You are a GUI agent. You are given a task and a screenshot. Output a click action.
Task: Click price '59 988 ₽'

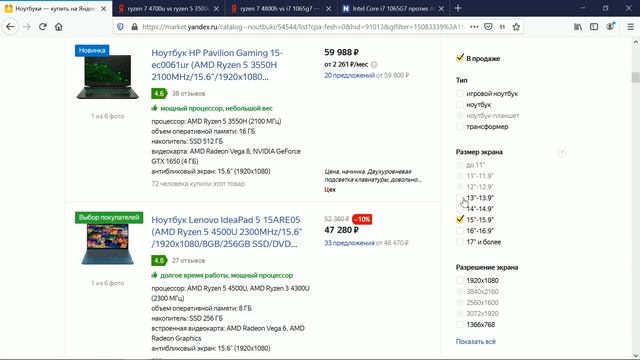(x=341, y=52)
